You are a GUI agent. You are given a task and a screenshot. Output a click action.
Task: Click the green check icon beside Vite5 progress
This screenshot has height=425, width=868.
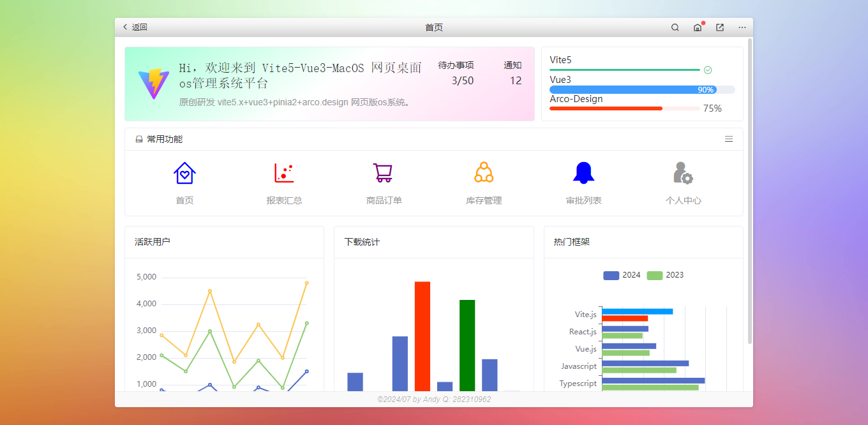click(x=708, y=70)
